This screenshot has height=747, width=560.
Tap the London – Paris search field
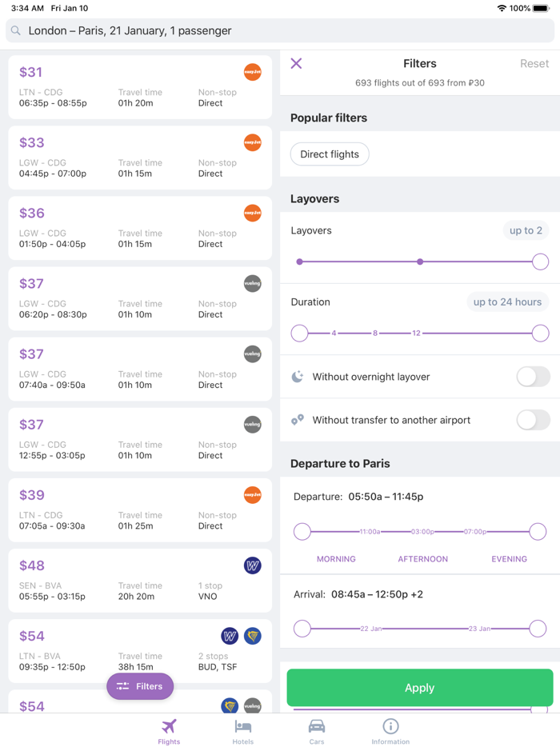[x=280, y=31]
